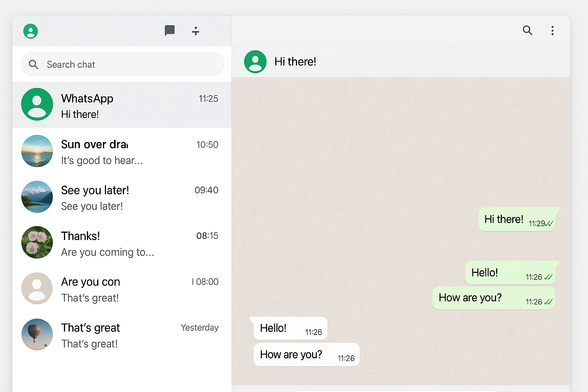
Task: Click the 11:25 timestamp on WhatsApp chat
Action: click(208, 99)
